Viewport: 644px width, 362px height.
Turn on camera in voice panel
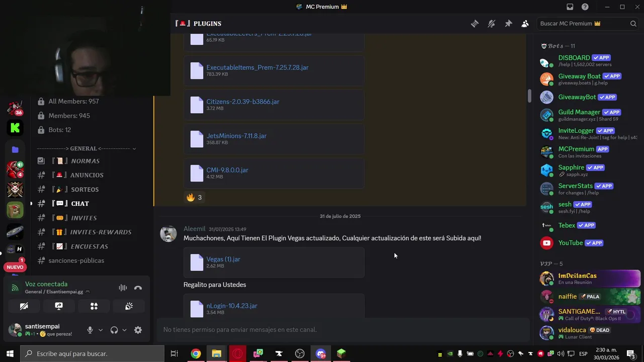click(24, 306)
